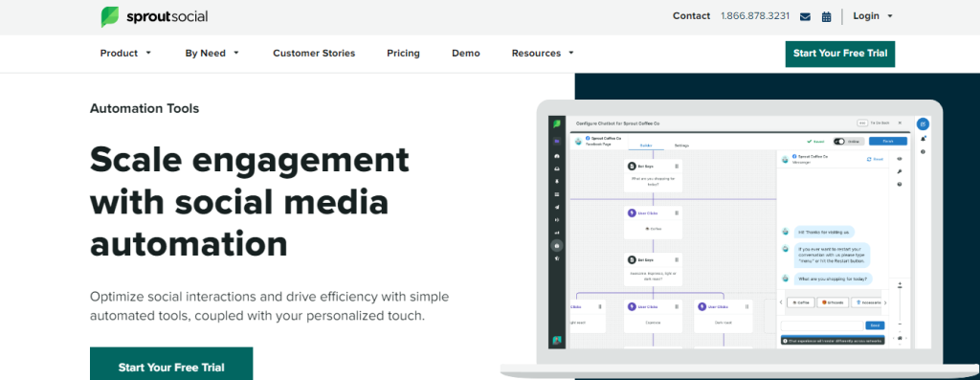Select the highlighted bot icon in dark sidebar

click(x=556, y=245)
